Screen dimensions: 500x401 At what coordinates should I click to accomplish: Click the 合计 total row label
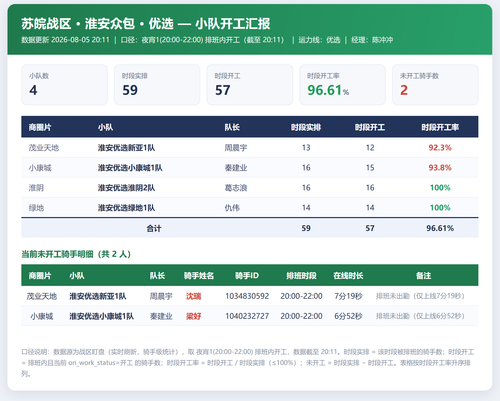tap(154, 228)
